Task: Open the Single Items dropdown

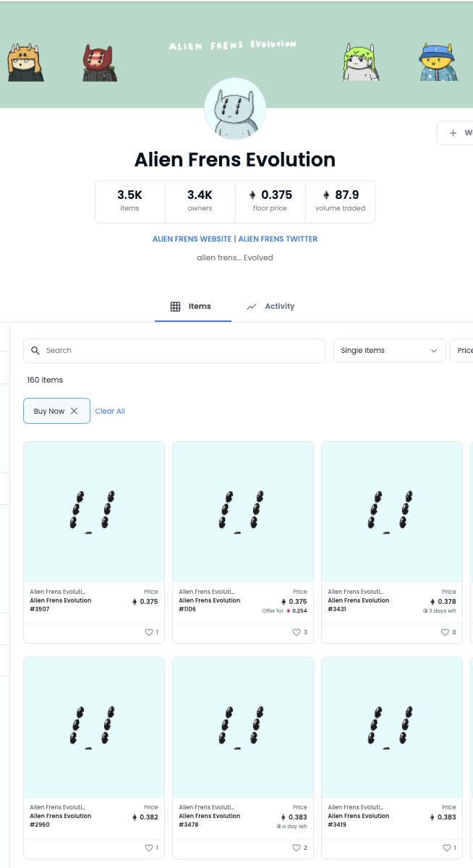Action: pyautogui.click(x=389, y=350)
